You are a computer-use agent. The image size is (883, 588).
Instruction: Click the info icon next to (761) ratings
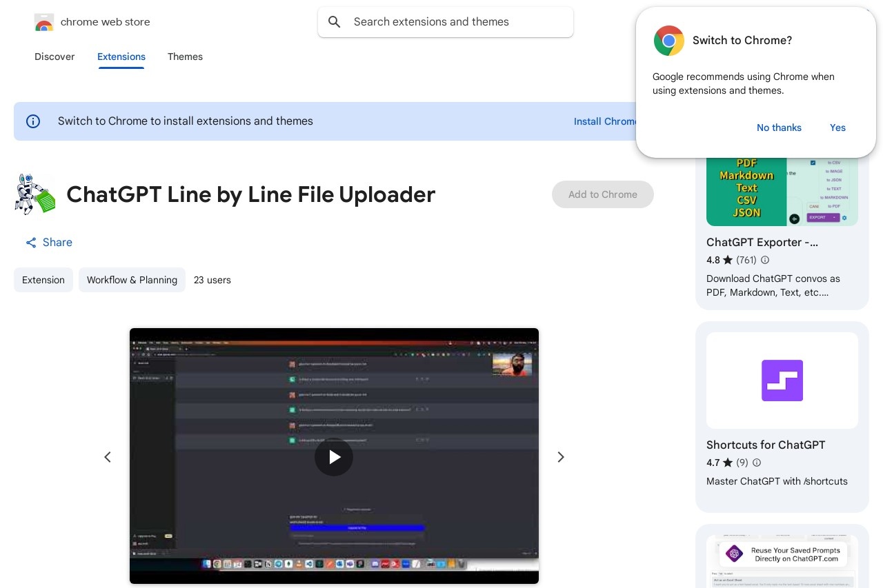point(765,260)
